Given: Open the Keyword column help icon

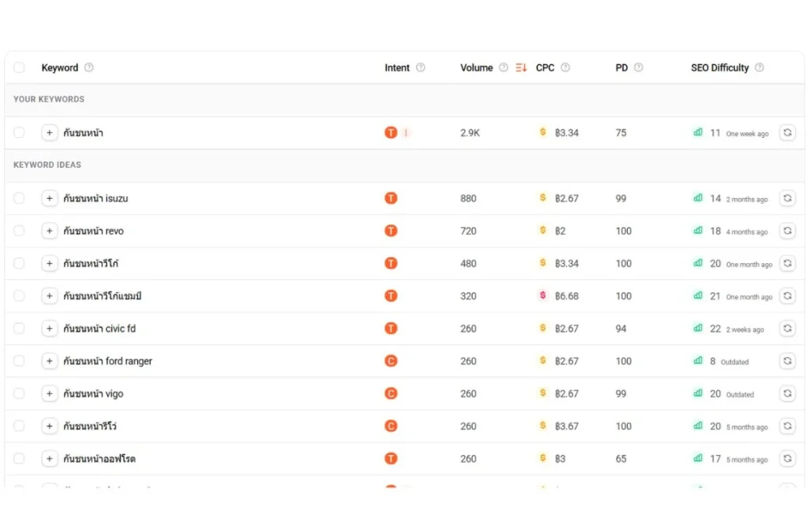Looking at the screenshot, I should (x=89, y=68).
